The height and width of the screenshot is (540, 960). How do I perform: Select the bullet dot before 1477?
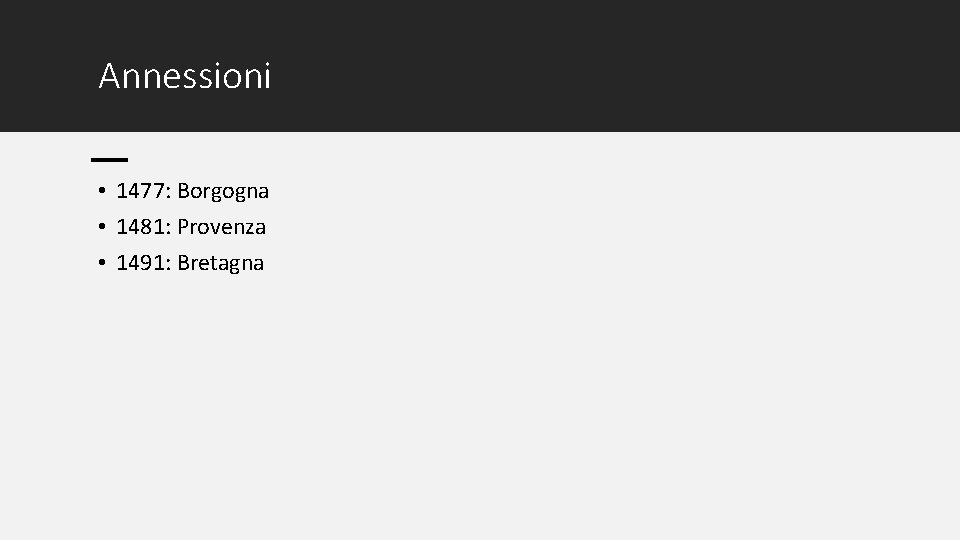(x=102, y=190)
